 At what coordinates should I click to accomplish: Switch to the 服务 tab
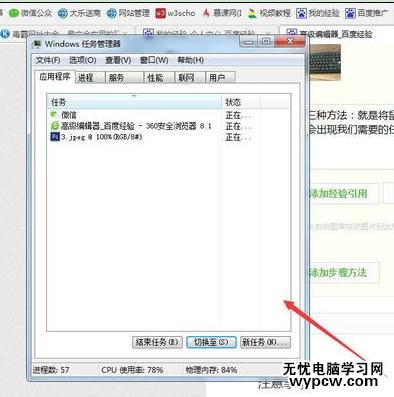click(x=124, y=78)
